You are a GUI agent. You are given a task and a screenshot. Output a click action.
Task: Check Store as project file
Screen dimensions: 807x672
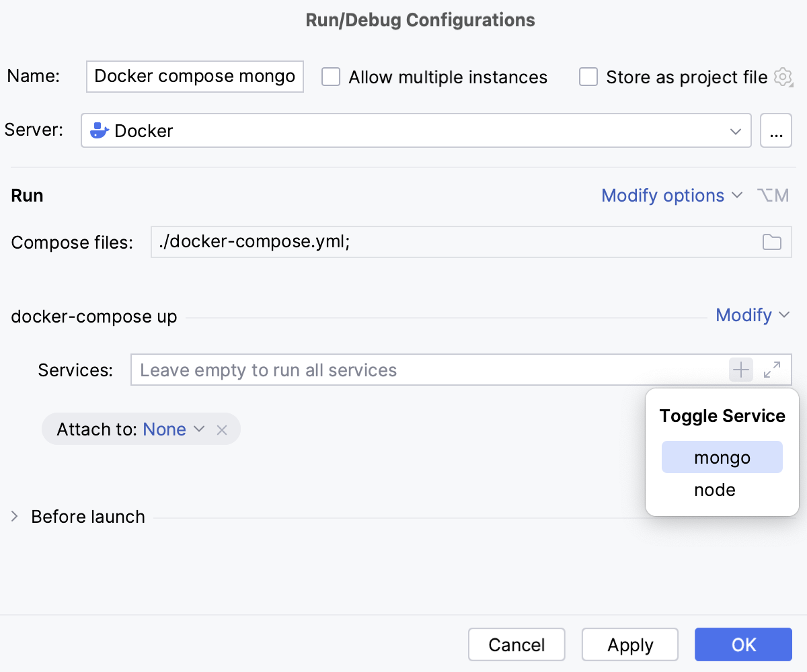pyautogui.click(x=588, y=77)
